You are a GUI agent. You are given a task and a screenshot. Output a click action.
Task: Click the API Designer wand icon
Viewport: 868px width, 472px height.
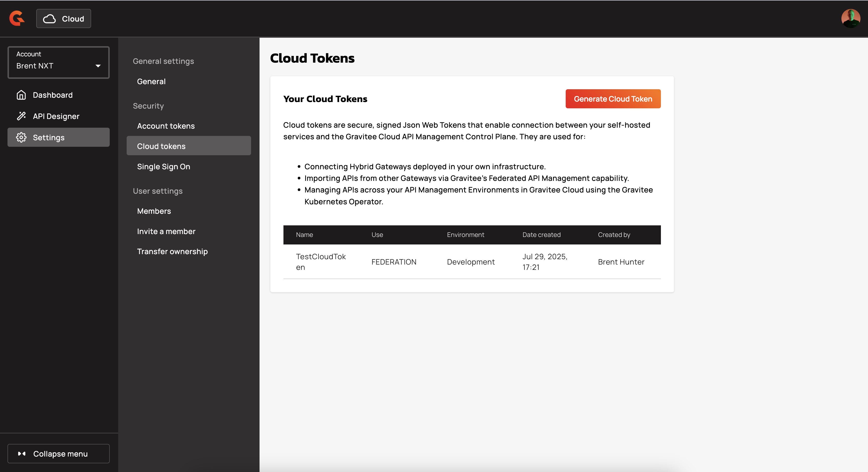tap(21, 116)
